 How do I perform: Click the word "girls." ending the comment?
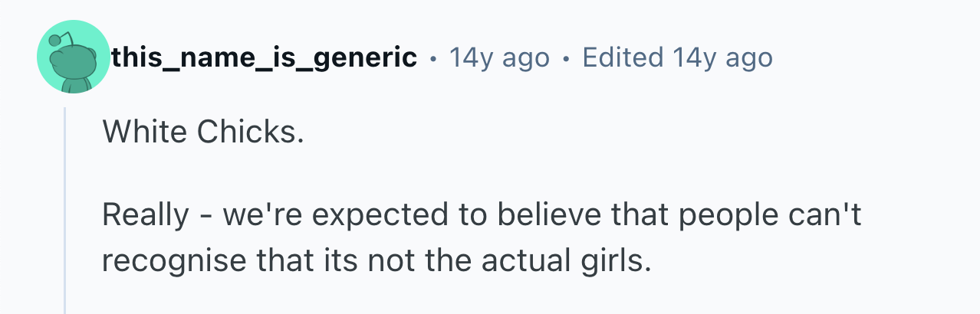pyautogui.click(x=615, y=262)
